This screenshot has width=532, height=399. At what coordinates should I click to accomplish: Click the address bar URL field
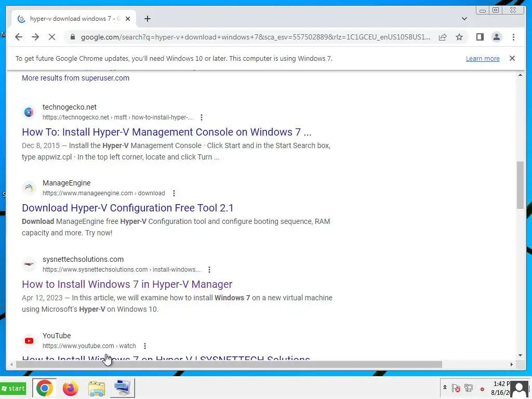[256, 37]
